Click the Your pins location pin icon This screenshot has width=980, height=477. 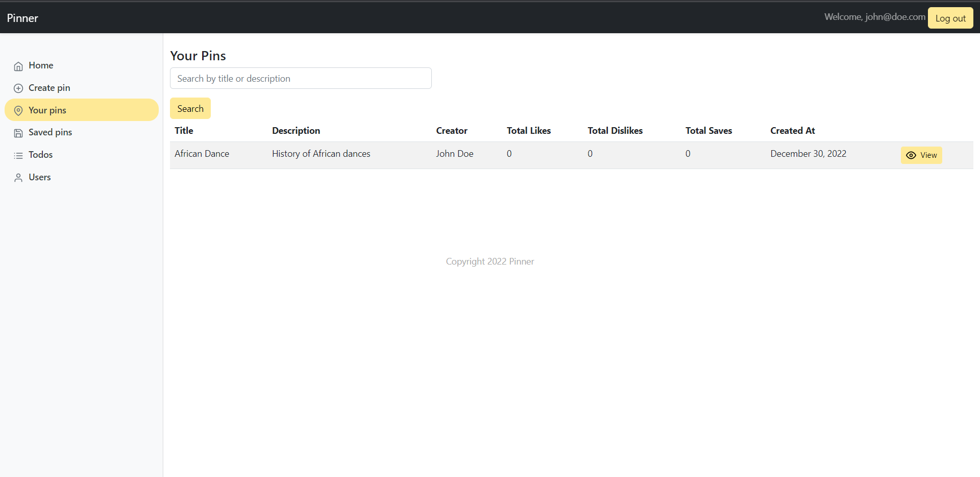click(18, 110)
